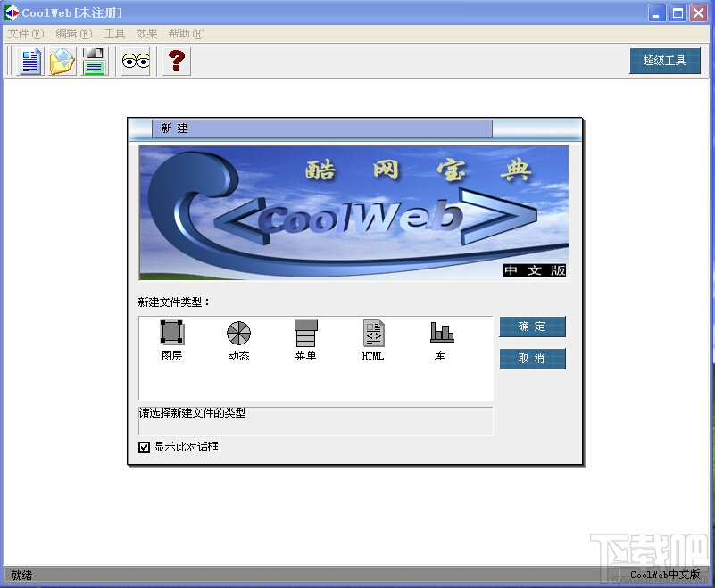The image size is (715, 588).
Task: Uncheck the 显示此对话框 checkbox
Action: click(144, 447)
